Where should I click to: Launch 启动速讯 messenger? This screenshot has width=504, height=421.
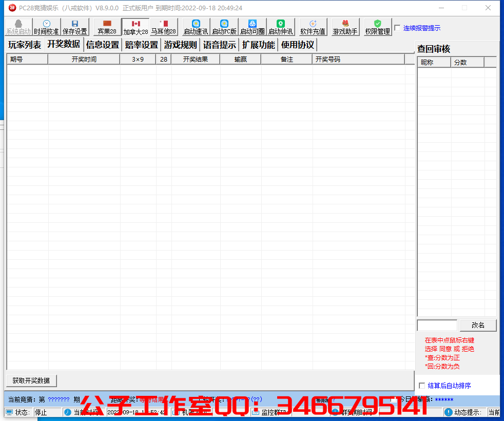[196, 27]
